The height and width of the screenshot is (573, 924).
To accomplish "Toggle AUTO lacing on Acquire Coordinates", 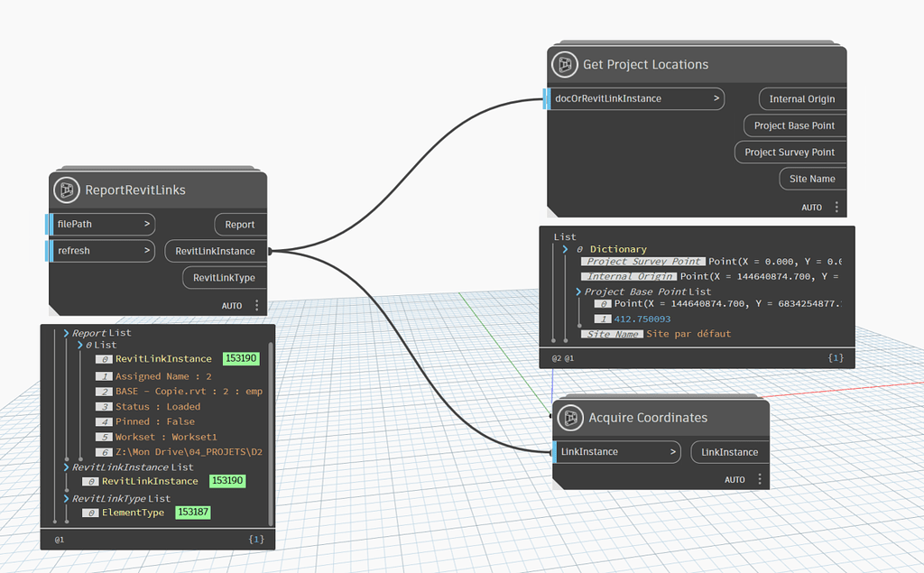I will [735, 479].
